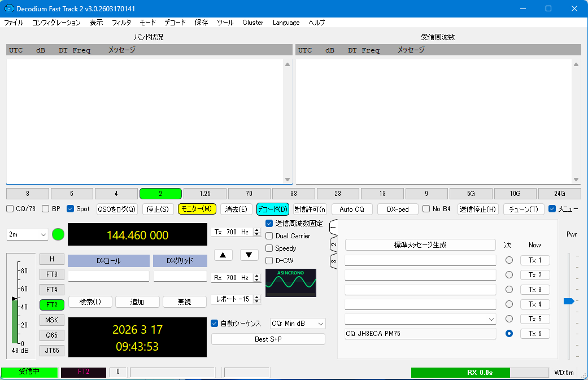Open the Language menu
The height and width of the screenshot is (380, 588).
[x=286, y=23]
